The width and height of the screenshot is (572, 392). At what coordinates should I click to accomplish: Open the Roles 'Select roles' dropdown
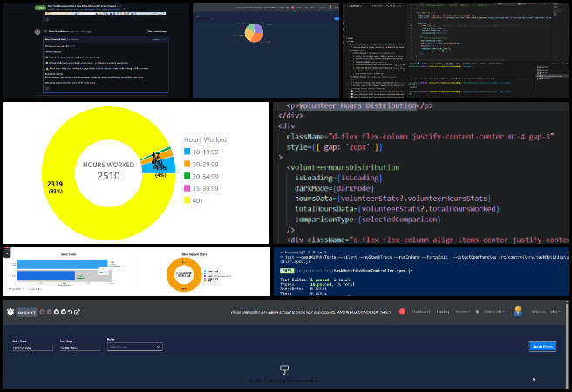pyautogui.click(x=134, y=347)
